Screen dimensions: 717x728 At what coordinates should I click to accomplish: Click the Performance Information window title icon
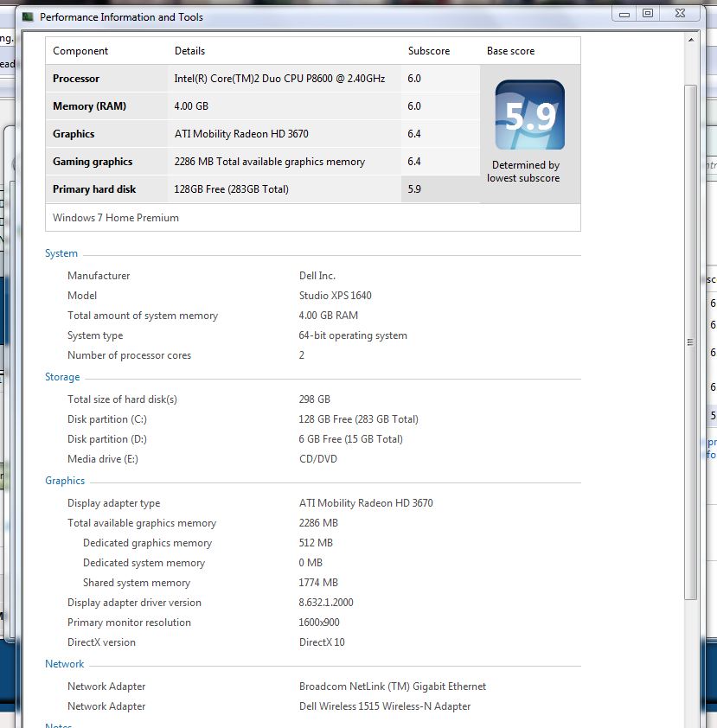[28, 16]
